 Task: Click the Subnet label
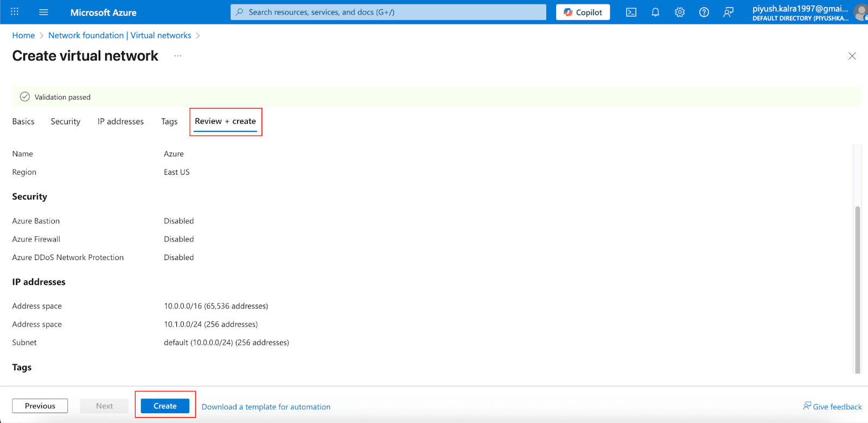point(24,343)
